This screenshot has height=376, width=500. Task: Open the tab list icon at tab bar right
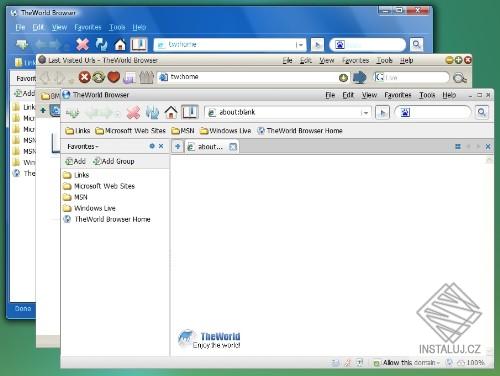click(458, 146)
